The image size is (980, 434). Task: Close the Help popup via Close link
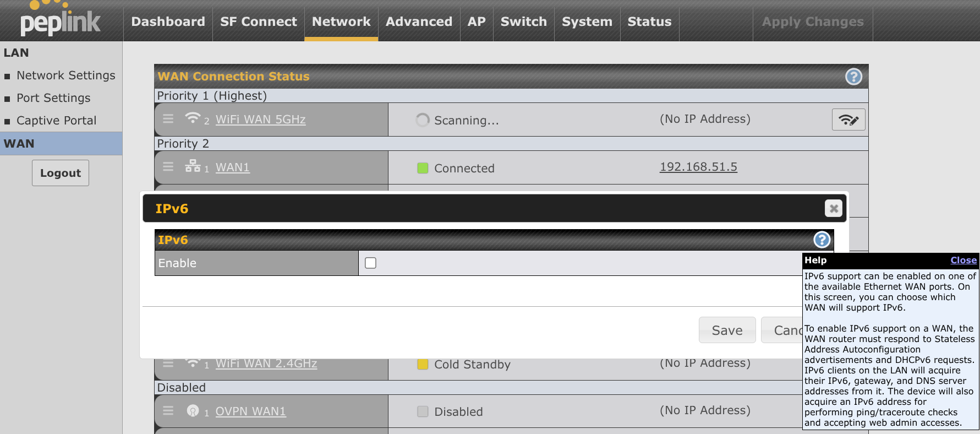point(963,260)
